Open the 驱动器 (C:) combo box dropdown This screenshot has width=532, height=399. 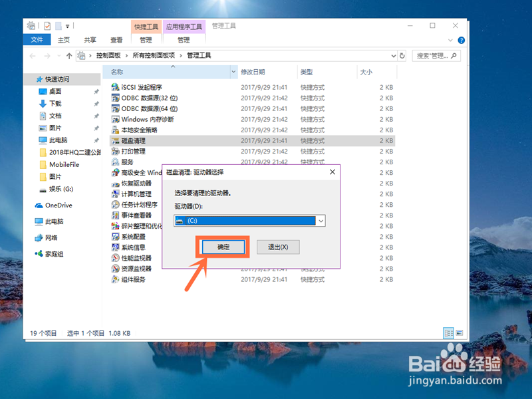pyautogui.click(x=321, y=221)
